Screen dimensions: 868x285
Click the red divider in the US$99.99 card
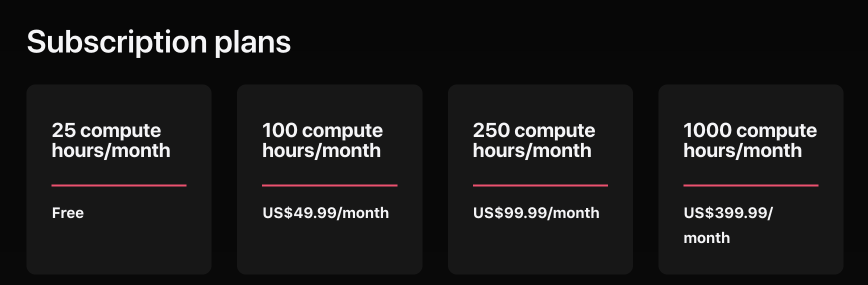click(x=540, y=185)
